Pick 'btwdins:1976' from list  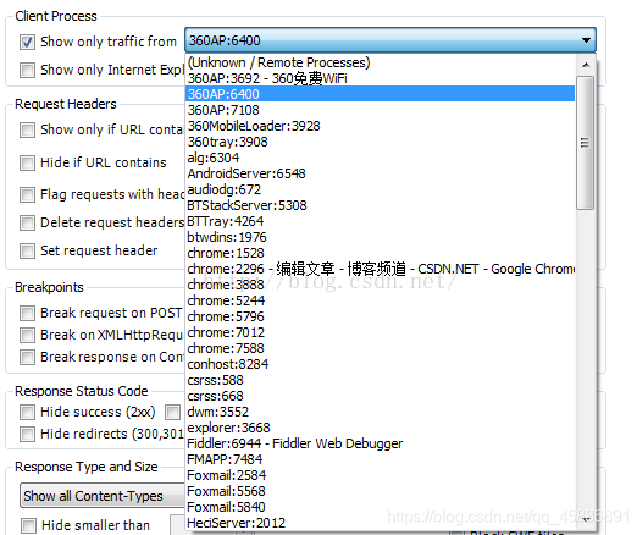pyautogui.click(x=380, y=237)
